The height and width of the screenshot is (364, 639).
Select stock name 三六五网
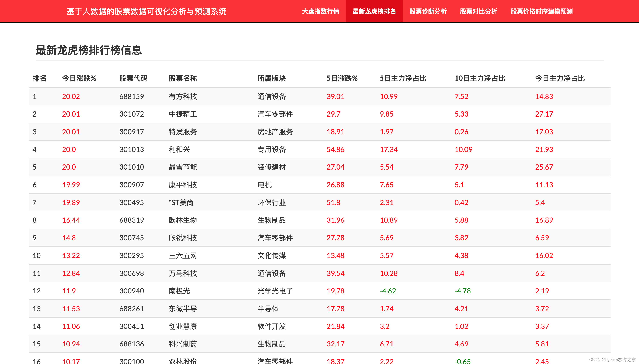click(x=183, y=255)
